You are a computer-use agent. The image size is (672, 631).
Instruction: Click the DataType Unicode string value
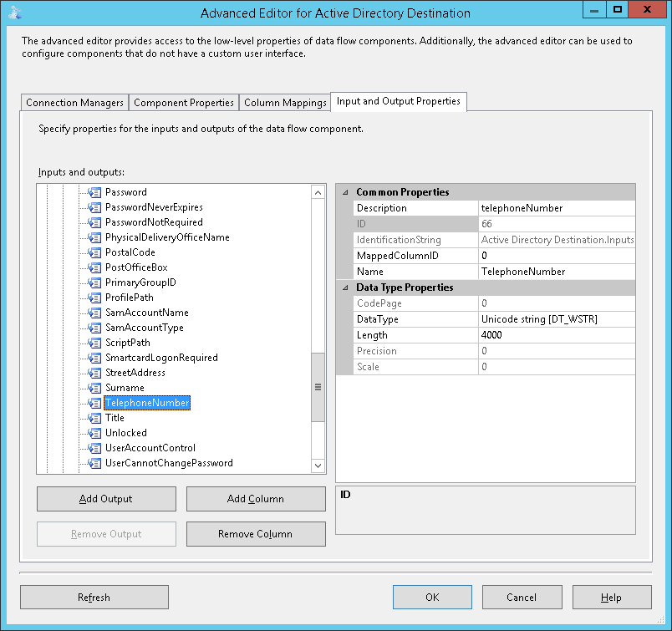click(x=557, y=319)
